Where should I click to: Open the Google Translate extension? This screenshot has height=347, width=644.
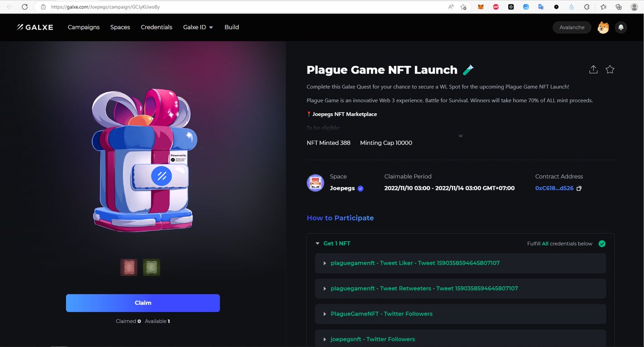point(541,7)
